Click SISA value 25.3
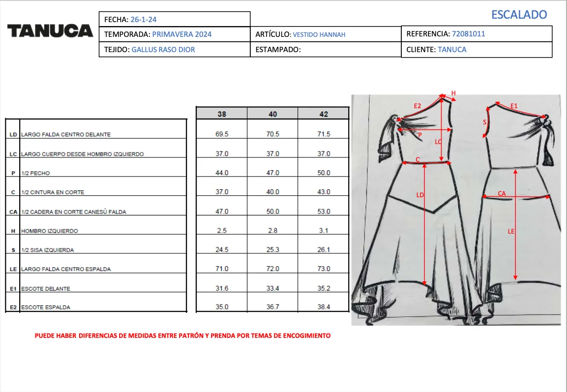This screenshot has height=392, width=567. point(272,249)
